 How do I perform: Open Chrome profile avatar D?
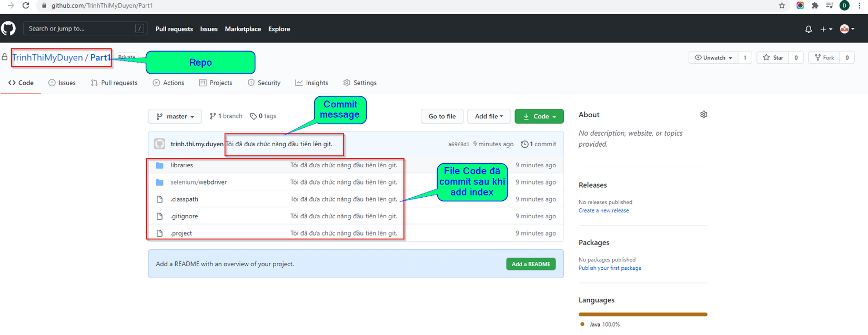[x=844, y=5]
